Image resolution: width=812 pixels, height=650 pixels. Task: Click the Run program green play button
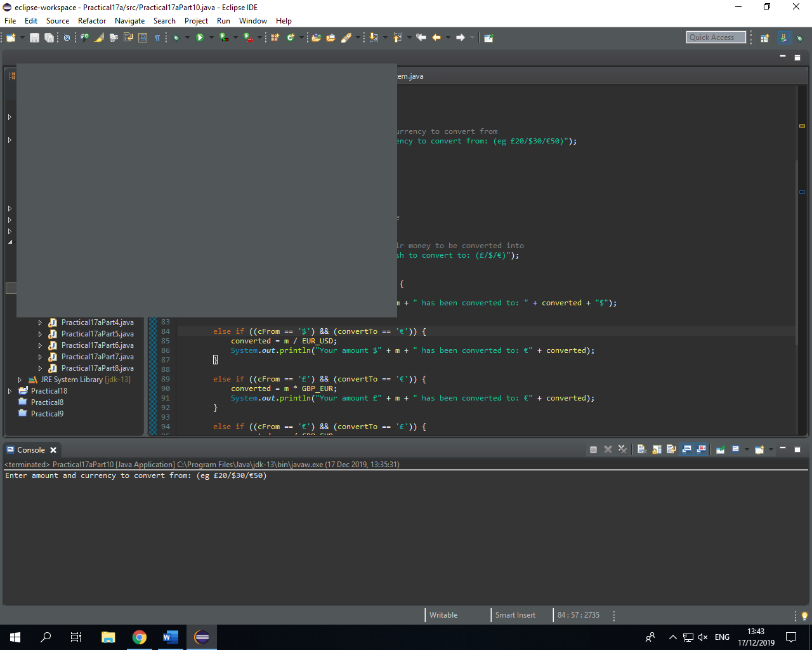pos(200,38)
